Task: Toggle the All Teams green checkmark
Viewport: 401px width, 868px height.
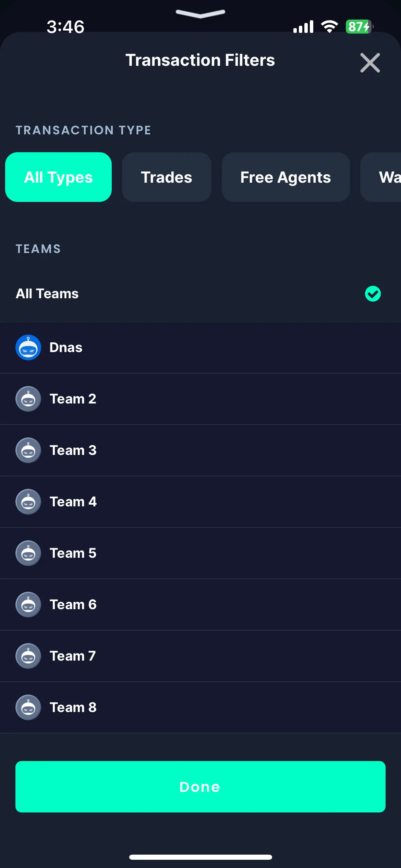Action: [373, 294]
